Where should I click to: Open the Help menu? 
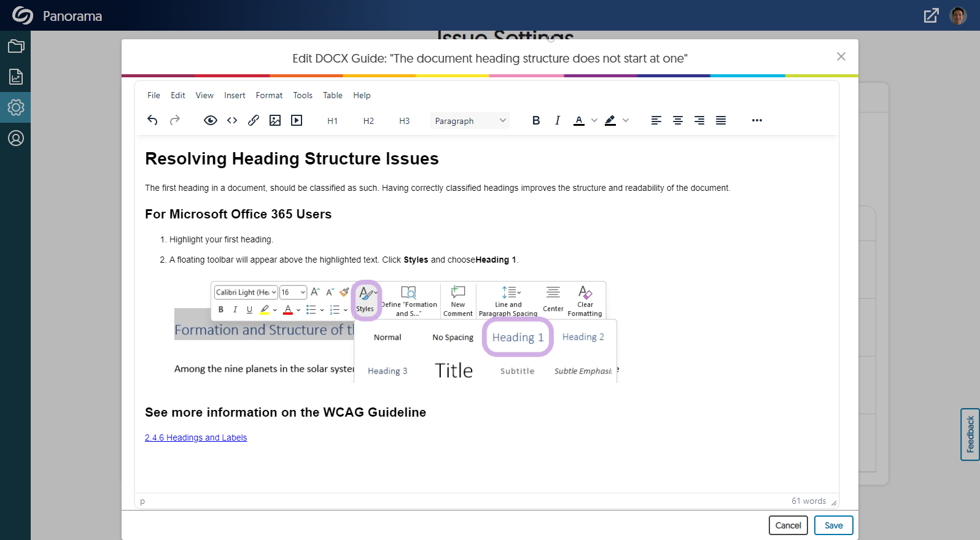(362, 95)
